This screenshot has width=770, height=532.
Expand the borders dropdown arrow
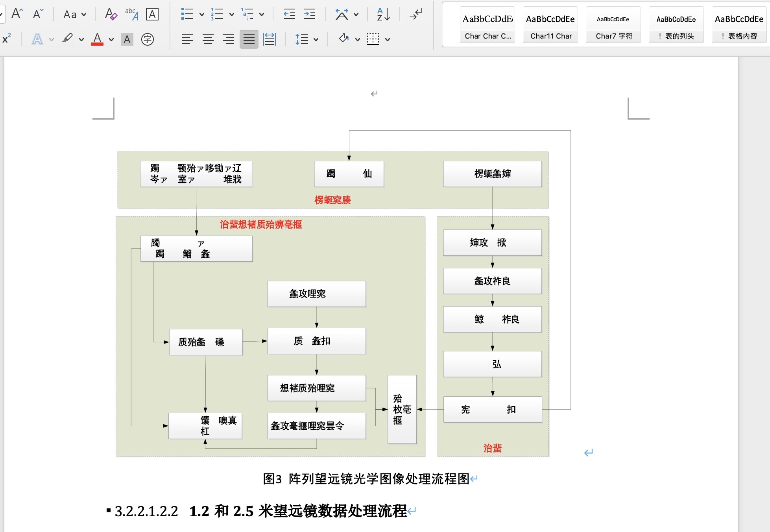coord(388,39)
